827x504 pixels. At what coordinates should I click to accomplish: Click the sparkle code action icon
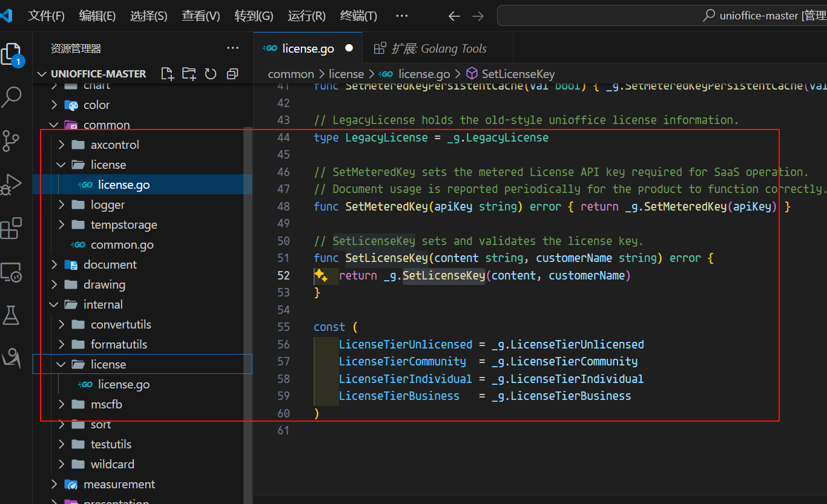tap(321, 276)
